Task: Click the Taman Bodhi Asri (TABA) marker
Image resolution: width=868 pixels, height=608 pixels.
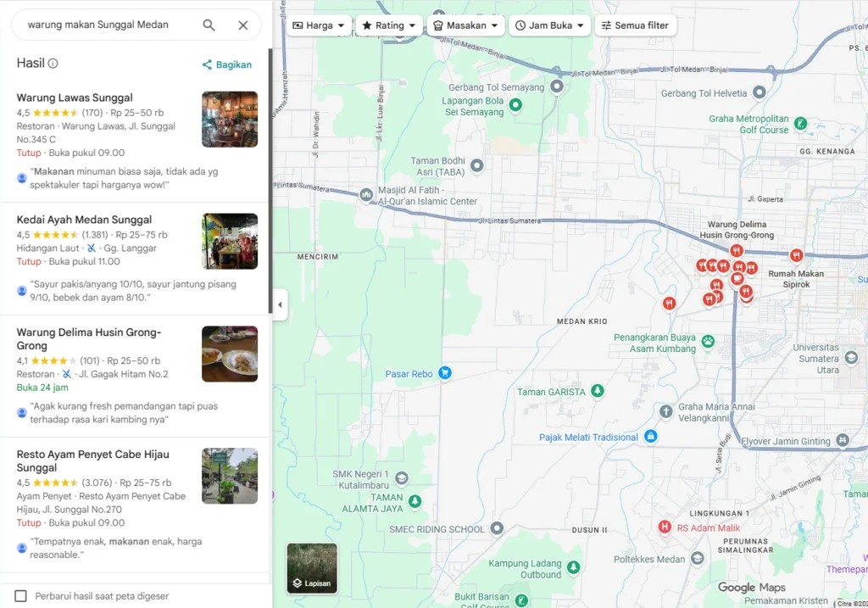Action: tap(476, 165)
